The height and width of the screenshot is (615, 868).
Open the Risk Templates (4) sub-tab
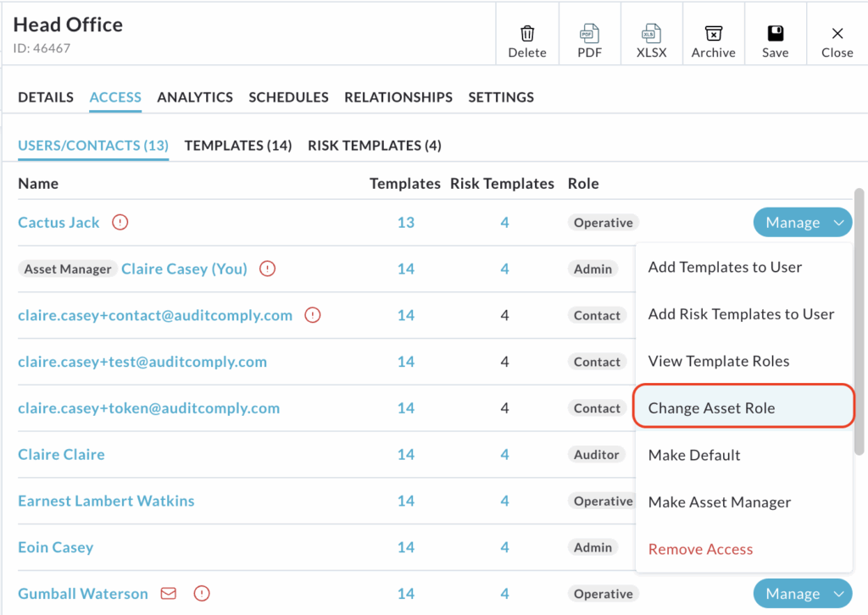point(374,146)
